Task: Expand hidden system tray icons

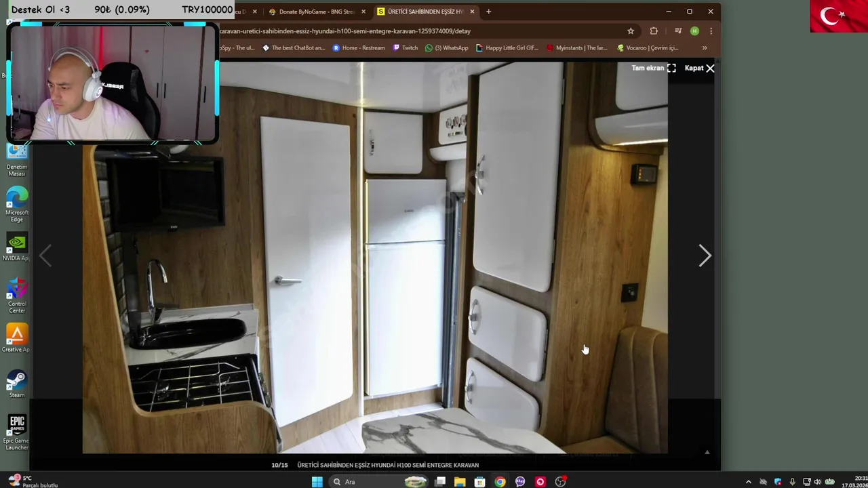Action: pos(749,482)
